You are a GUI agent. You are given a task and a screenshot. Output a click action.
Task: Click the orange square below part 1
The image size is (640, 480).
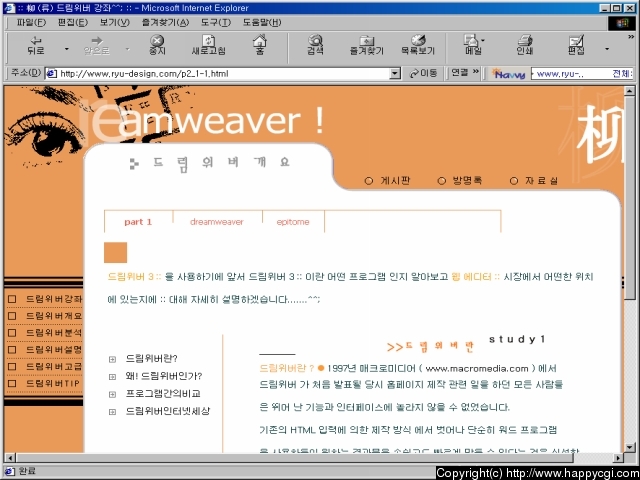(x=116, y=252)
